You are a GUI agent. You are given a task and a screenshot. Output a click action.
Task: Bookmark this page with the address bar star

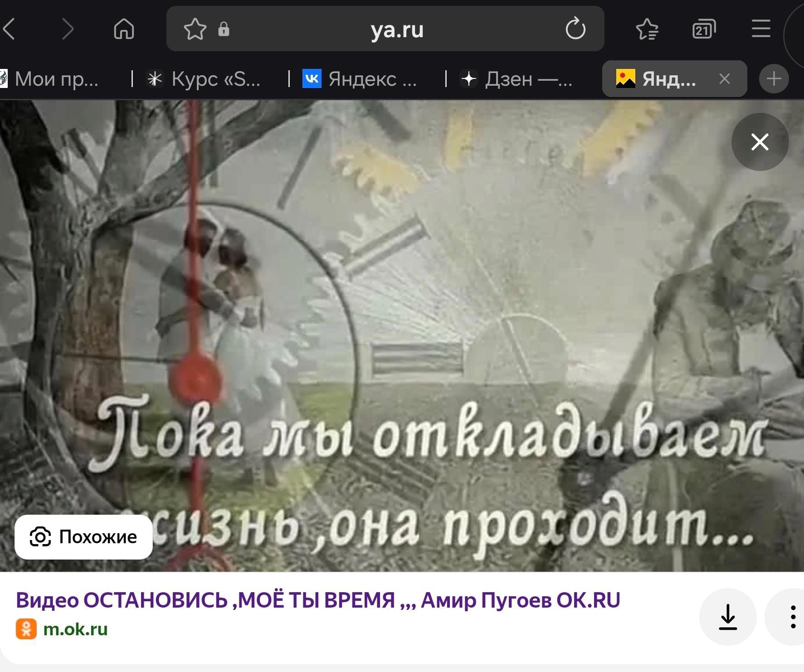[195, 29]
